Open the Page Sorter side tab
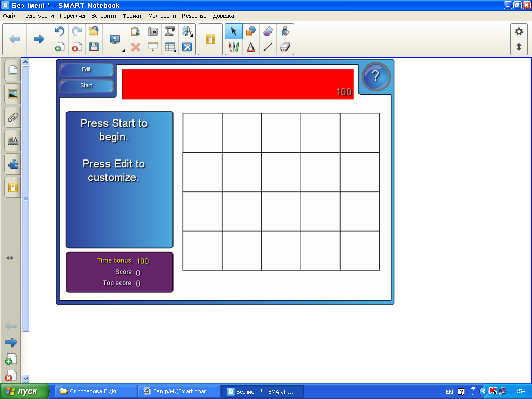532x399 pixels. [12, 70]
